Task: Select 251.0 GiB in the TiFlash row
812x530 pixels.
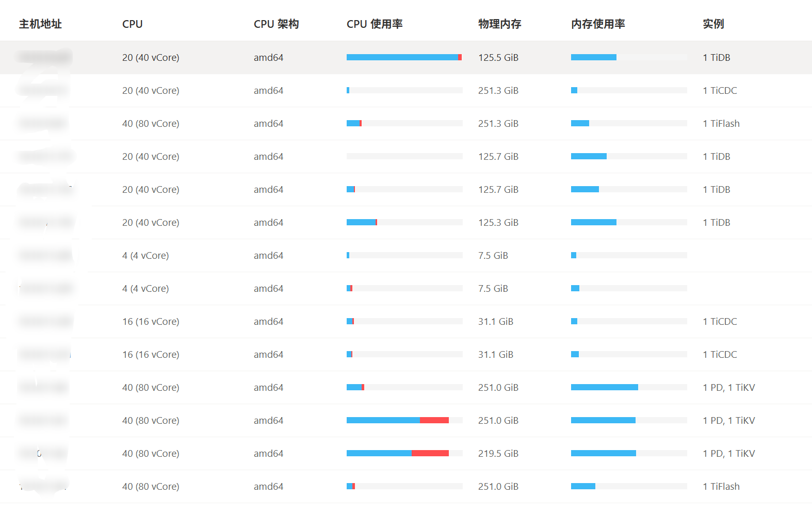Action: [x=498, y=487]
